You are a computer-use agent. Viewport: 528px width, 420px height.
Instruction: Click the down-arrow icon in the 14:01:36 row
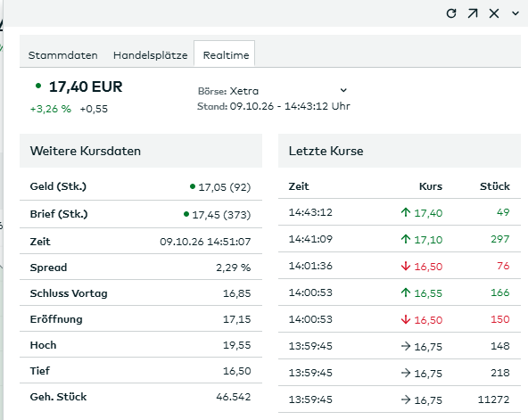click(406, 266)
